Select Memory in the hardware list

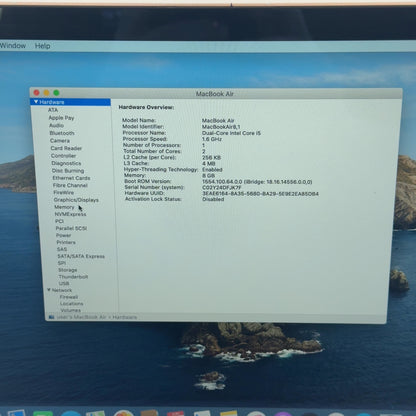click(x=64, y=207)
